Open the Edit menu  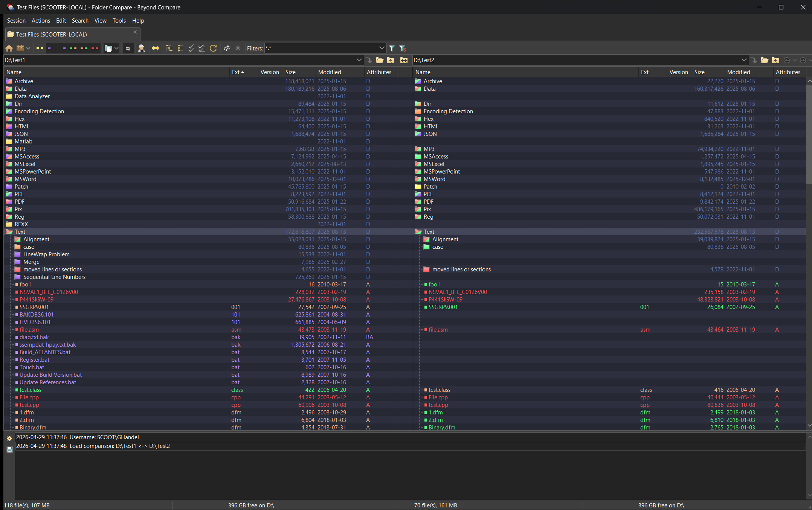pyautogui.click(x=61, y=21)
